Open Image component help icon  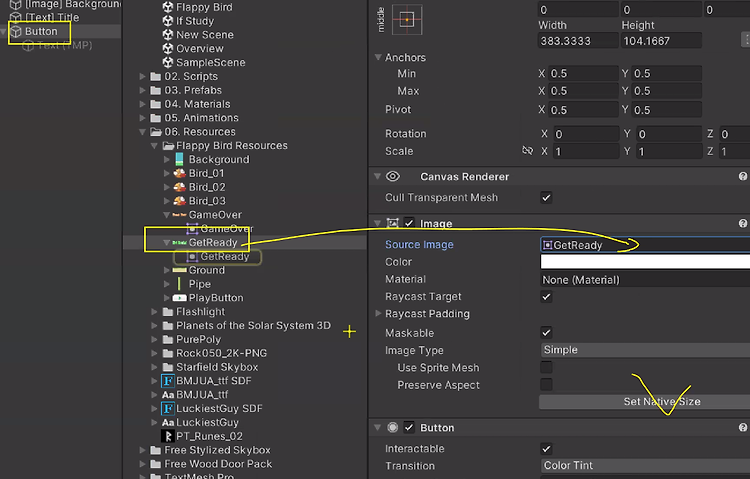click(743, 223)
